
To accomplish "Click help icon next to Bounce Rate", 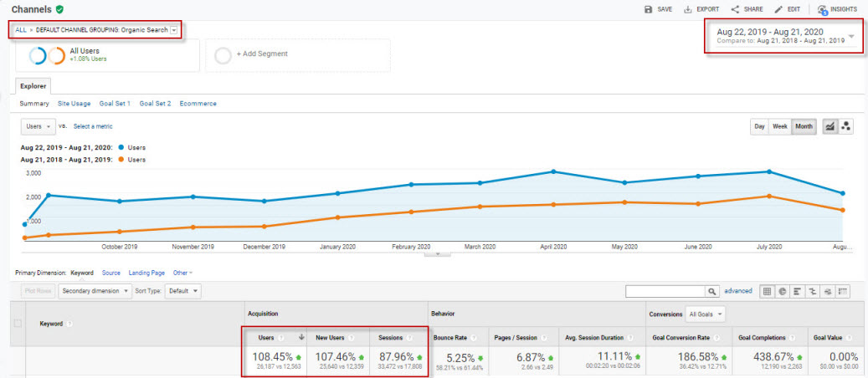I will [x=475, y=338].
